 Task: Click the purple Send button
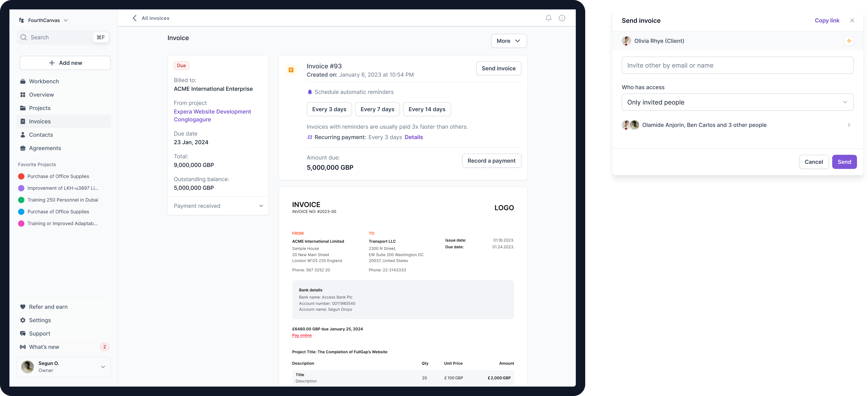844,162
